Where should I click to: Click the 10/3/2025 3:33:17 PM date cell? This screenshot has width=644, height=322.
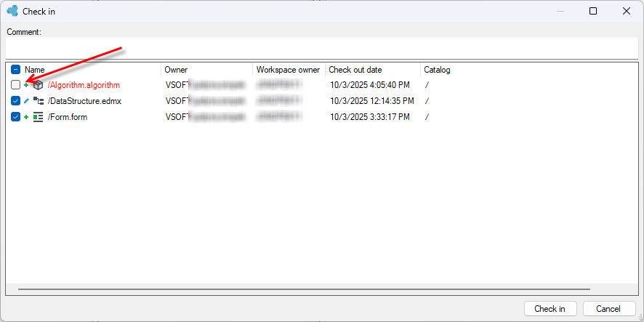click(370, 117)
